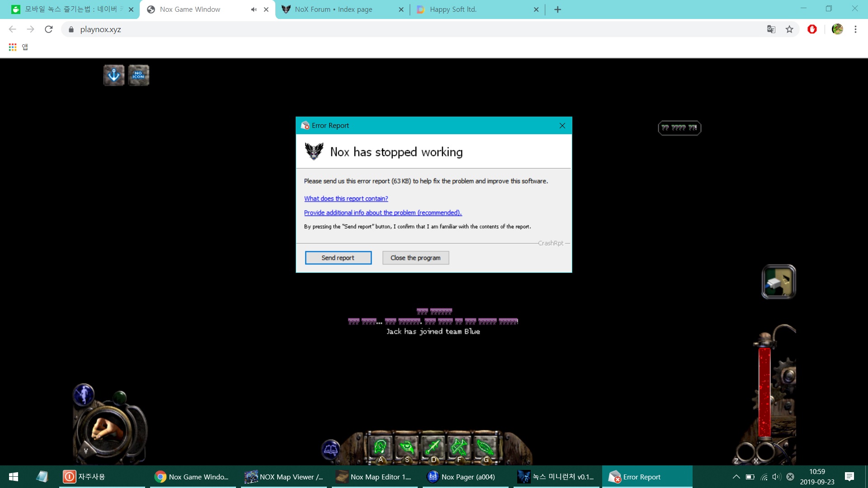Open a new browser tab
The width and height of the screenshot is (868, 488).
[557, 9]
